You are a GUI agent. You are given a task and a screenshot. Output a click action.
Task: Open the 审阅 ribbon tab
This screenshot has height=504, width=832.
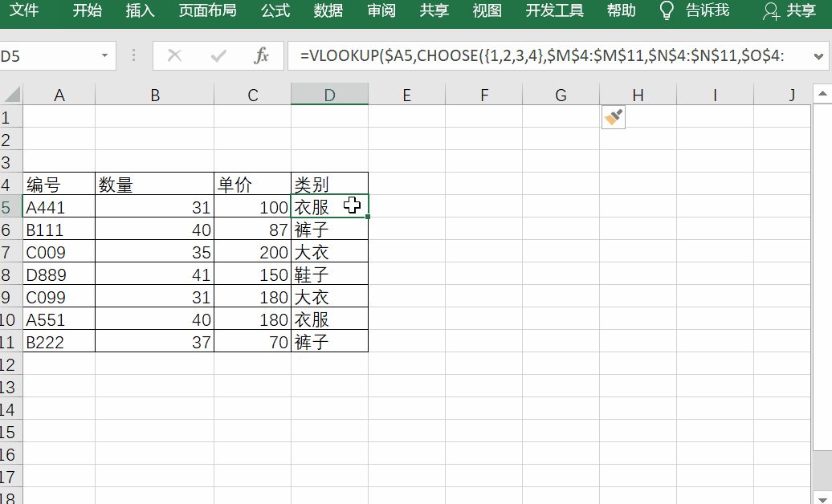pyautogui.click(x=381, y=10)
